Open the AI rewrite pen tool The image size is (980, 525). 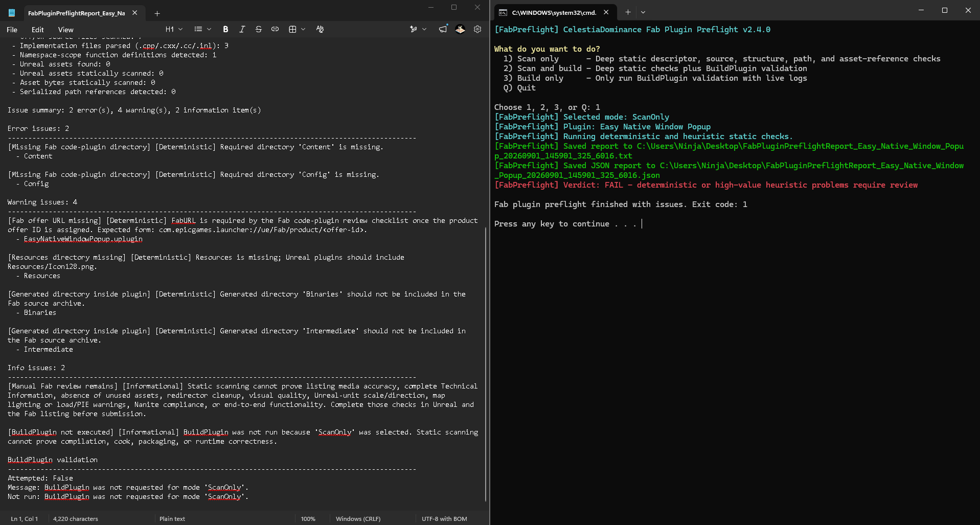point(414,29)
